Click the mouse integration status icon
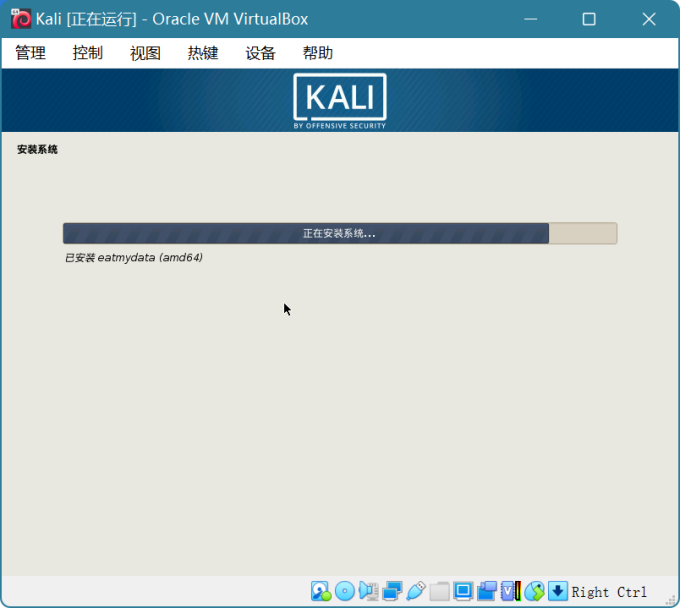The image size is (681, 609). 534,591
